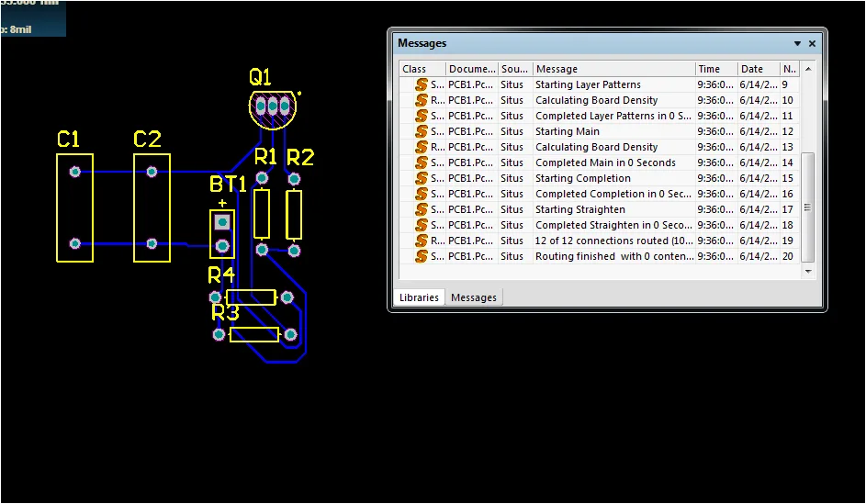
Task: Sort by the Date column header
Action: pos(759,69)
